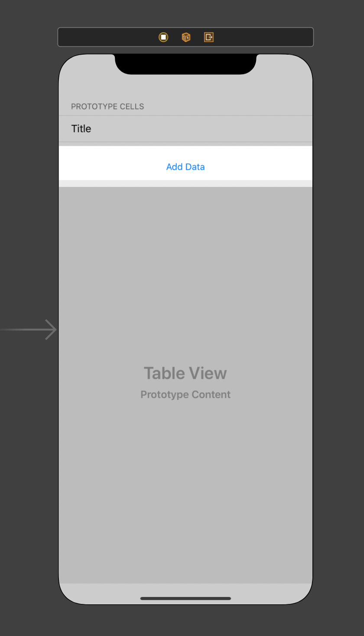The height and width of the screenshot is (636, 364).
Task: Click the safe area above PROTOTYPE CELLS header
Action: (x=185, y=87)
